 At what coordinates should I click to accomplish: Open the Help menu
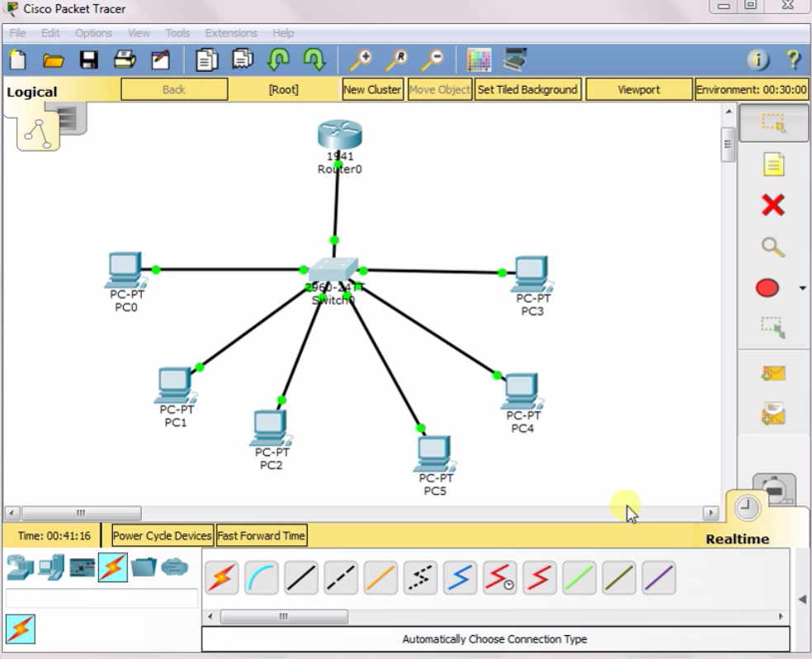283,33
